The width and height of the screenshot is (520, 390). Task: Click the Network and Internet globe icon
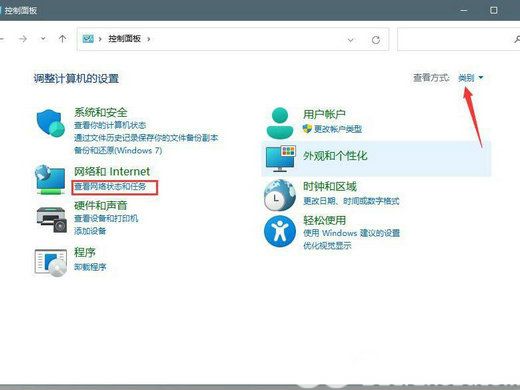50,180
